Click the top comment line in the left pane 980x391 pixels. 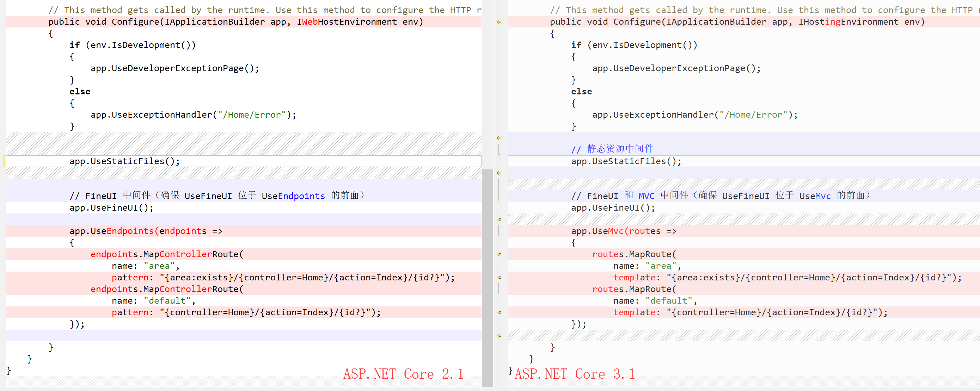tap(265, 10)
